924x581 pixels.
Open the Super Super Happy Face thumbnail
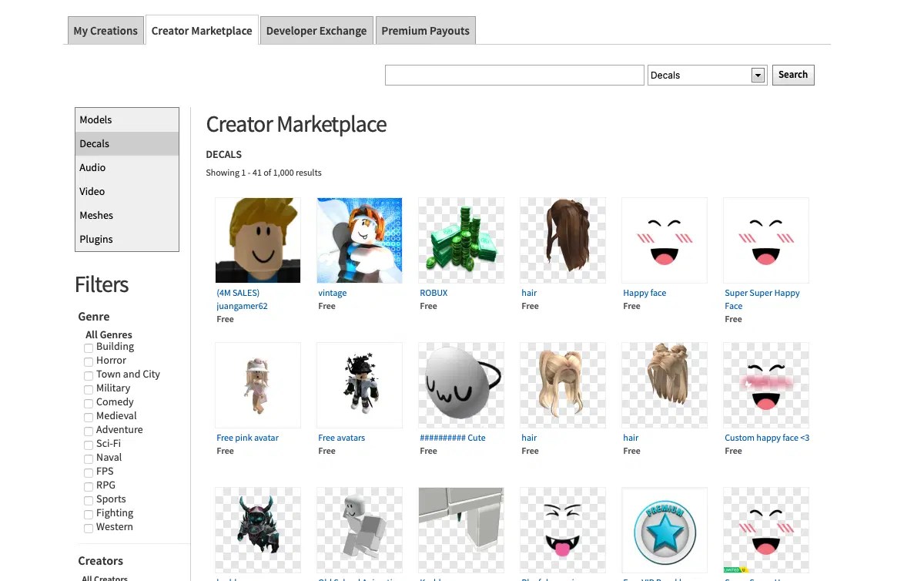(766, 240)
